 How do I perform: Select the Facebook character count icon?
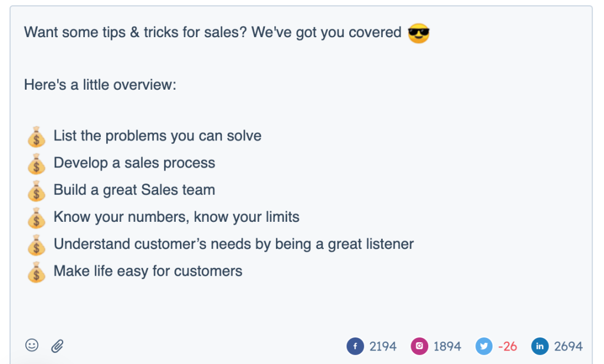pos(355,346)
